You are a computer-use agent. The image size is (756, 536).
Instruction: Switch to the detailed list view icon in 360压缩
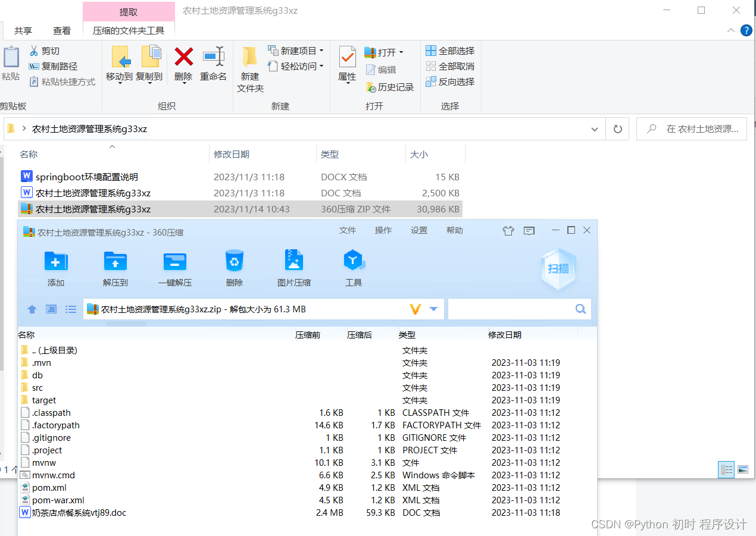pos(71,309)
